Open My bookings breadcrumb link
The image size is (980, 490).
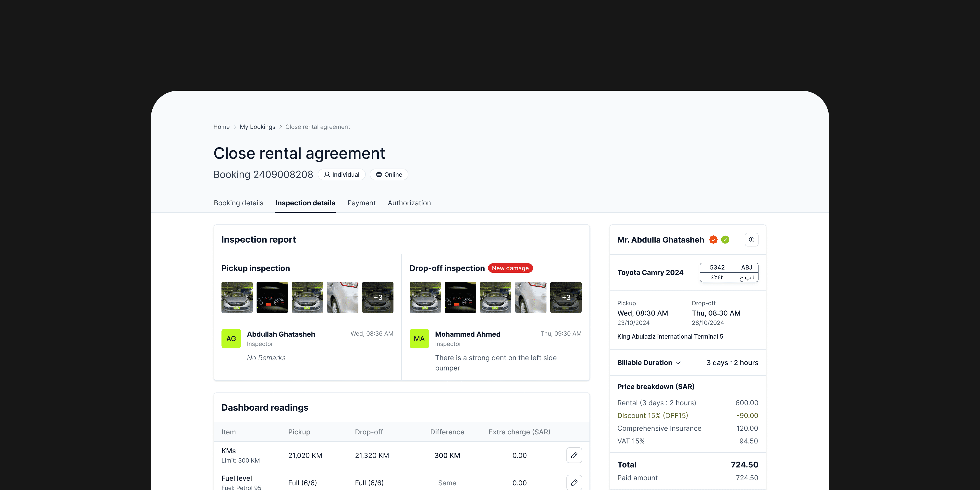[x=257, y=127]
